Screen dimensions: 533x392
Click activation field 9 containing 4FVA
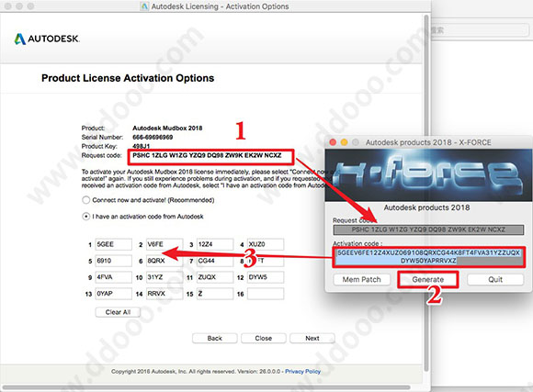[x=113, y=277]
